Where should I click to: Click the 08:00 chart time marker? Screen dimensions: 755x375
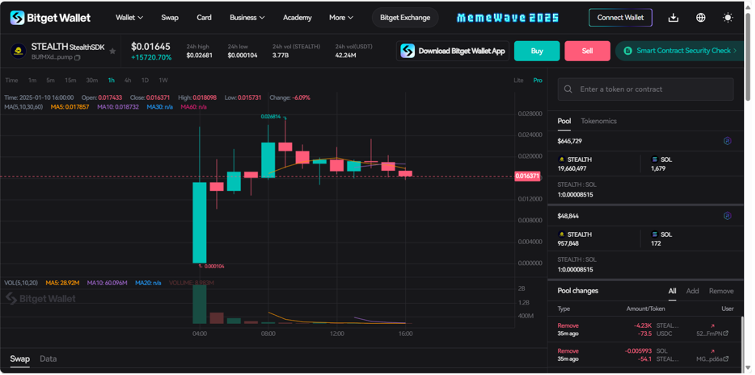pyautogui.click(x=268, y=334)
